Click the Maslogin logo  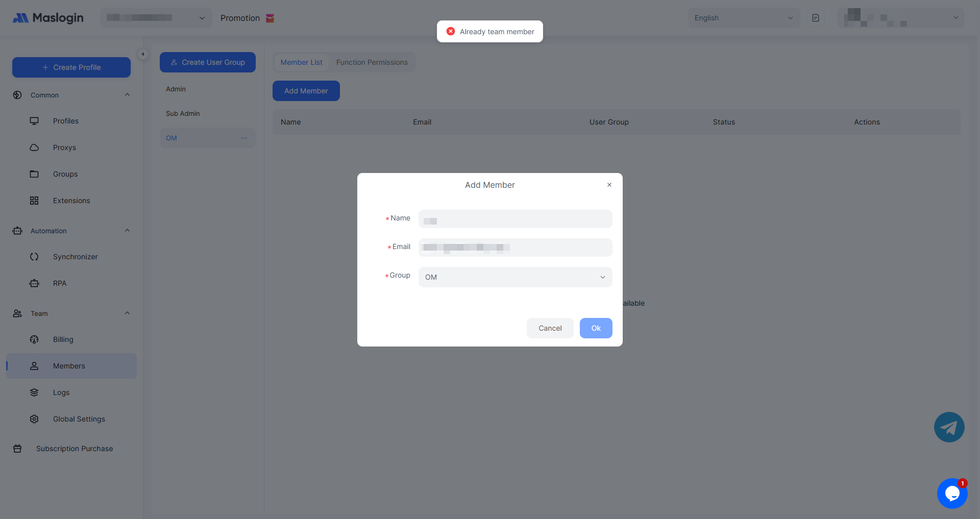48,18
